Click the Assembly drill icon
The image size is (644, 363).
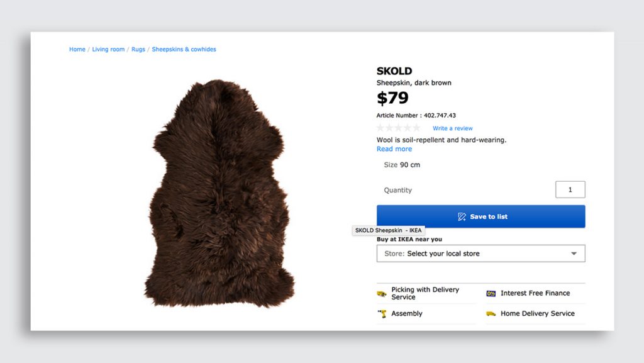[x=383, y=313]
